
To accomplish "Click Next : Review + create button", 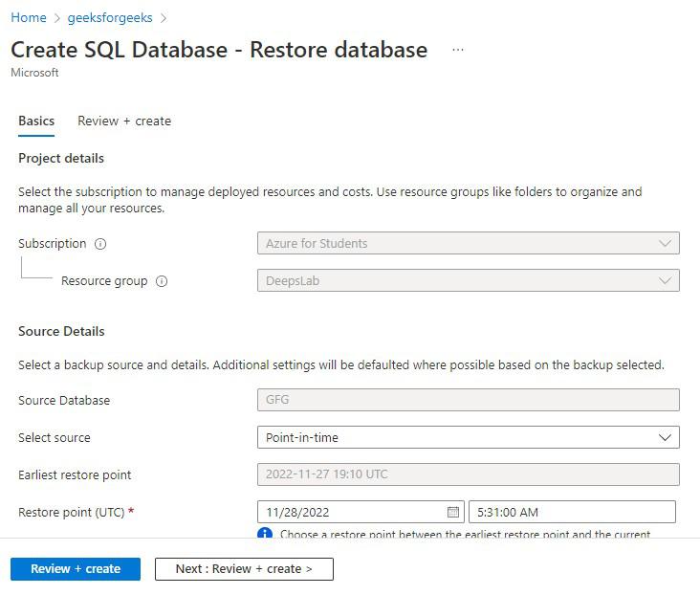I will click(244, 569).
